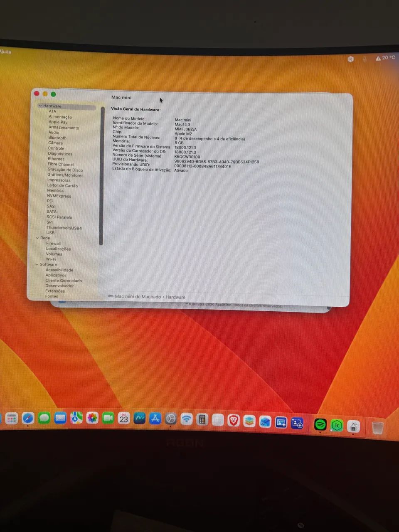Screen dimensions: 399x532
Task: Launch Safari from the Dock
Action: [28, 418]
